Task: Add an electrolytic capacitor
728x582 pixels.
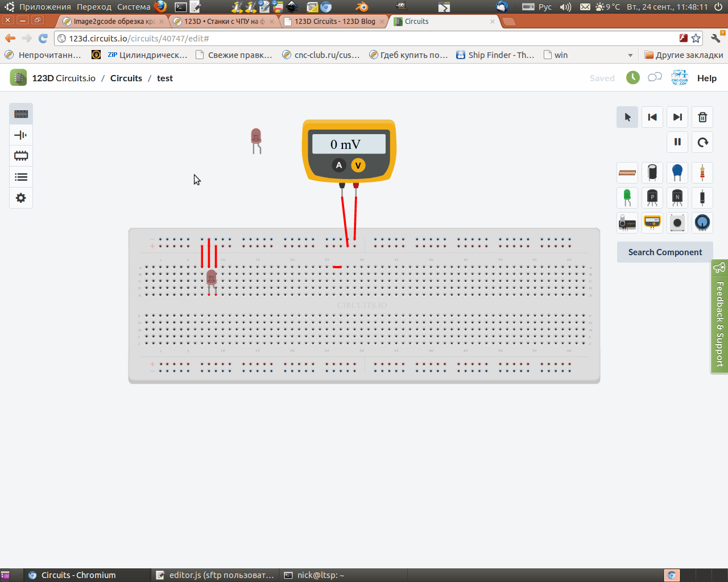Action: point(652,173)
